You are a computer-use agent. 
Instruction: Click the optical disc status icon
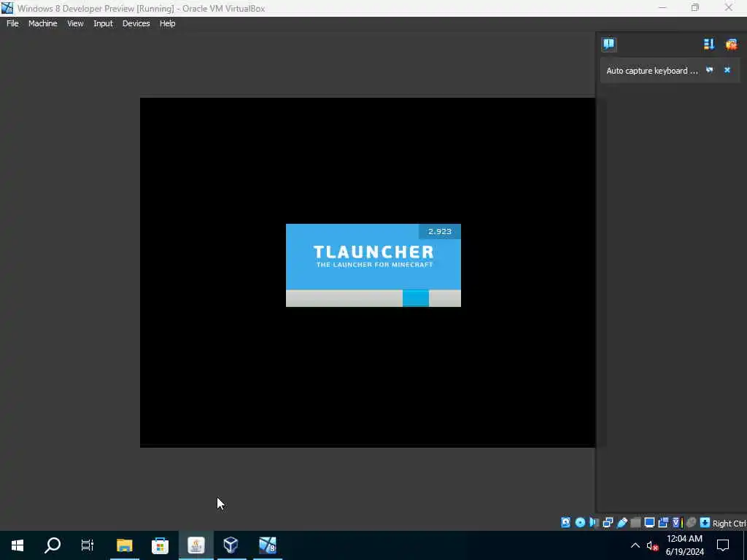coord(580,522)
